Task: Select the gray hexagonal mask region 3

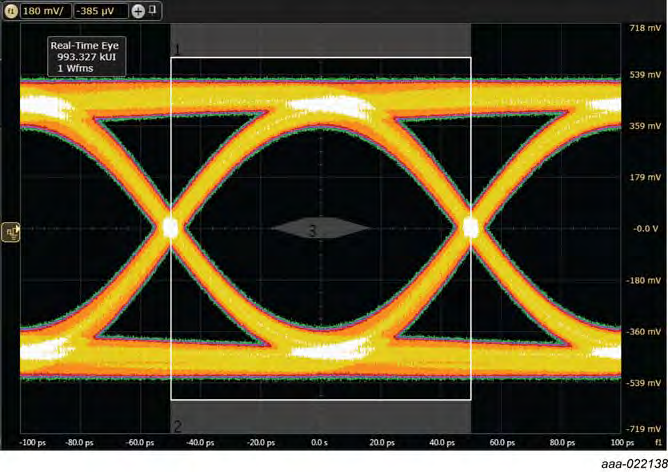Action: coord(320,229)
